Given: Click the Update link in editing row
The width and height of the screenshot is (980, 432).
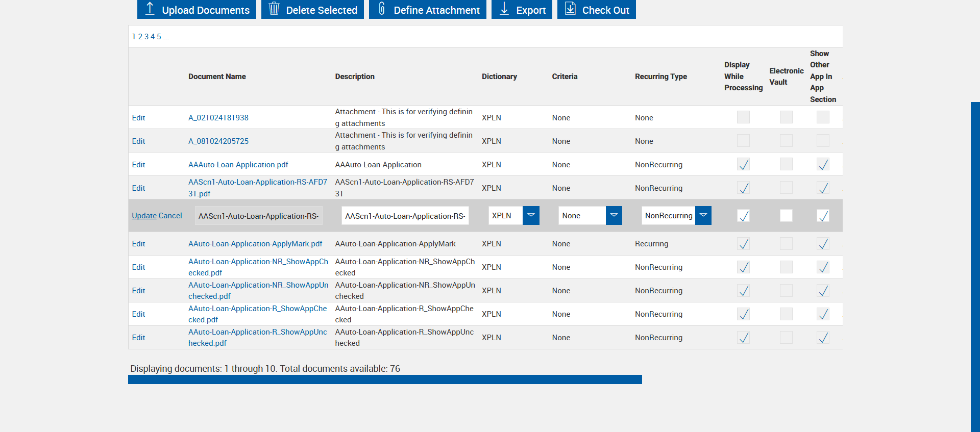Looking at the screenshot, I should click(144, 216).
